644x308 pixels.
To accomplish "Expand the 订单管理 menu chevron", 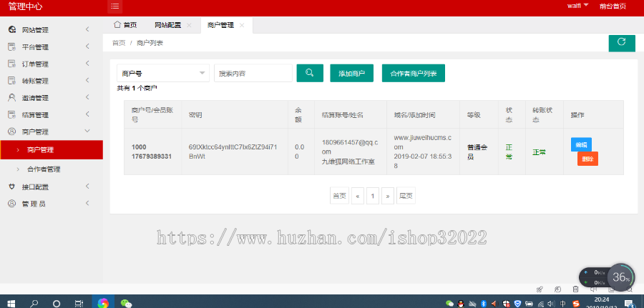I will click(x=87, y=63).
